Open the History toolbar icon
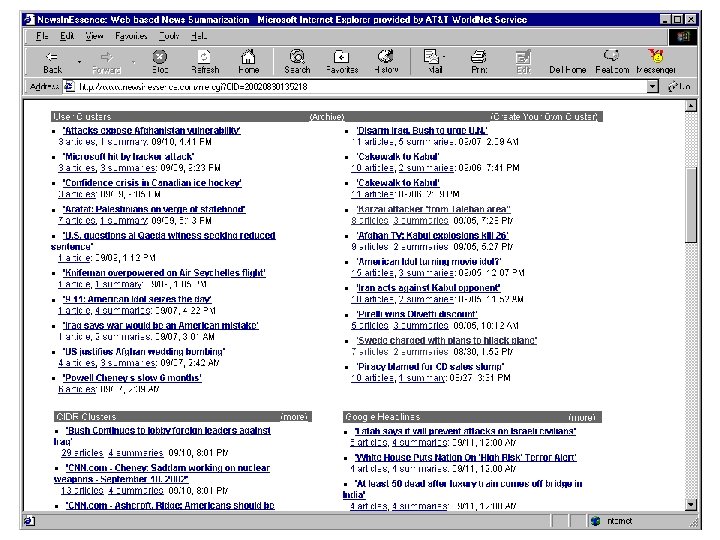The height and width of the screenshot is (540, 720). click(386, 62)
